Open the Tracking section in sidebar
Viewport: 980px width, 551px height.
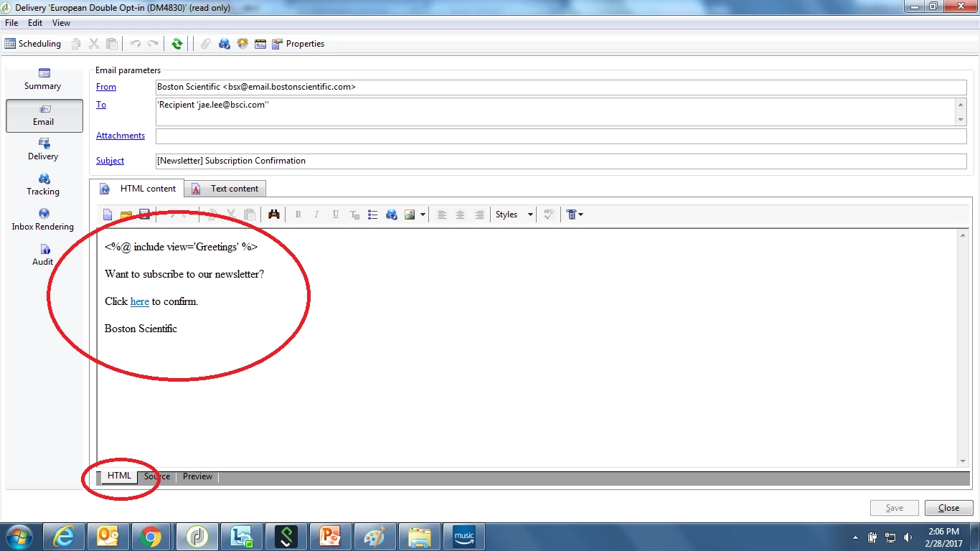43,185
